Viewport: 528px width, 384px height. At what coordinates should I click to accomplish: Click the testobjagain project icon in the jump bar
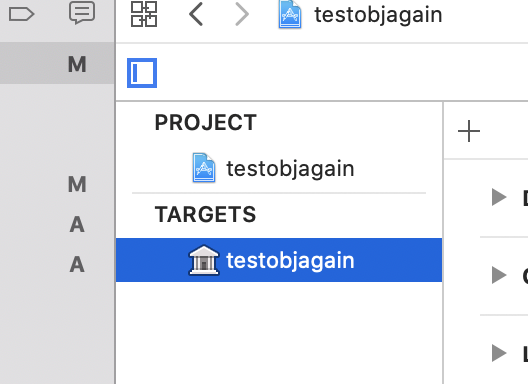290,14
